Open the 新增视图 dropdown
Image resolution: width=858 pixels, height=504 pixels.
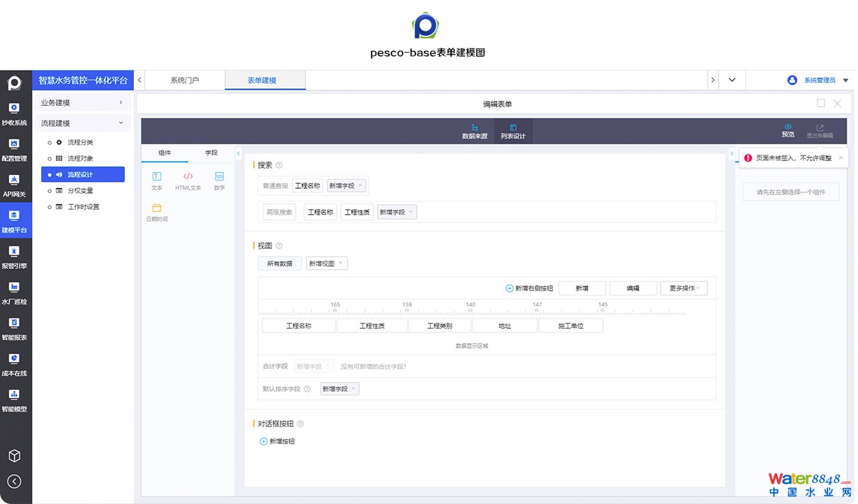pos(326,264)
